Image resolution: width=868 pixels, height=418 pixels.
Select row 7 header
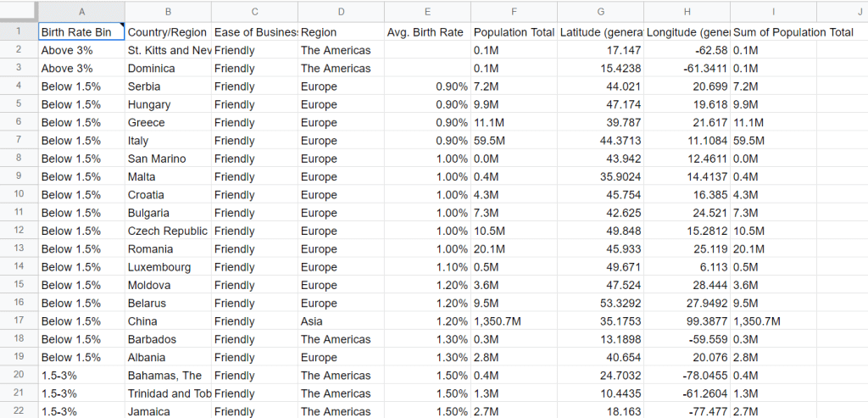click(x=19, y=141)
